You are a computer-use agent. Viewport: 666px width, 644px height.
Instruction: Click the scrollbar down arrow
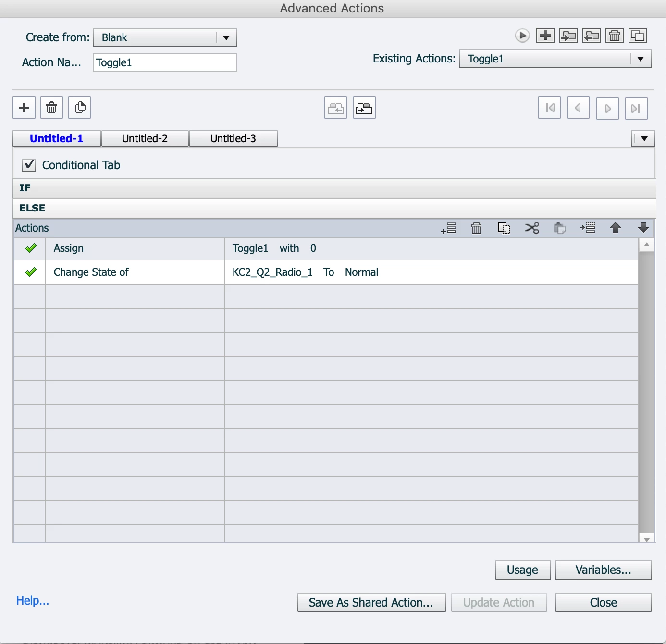647,539
